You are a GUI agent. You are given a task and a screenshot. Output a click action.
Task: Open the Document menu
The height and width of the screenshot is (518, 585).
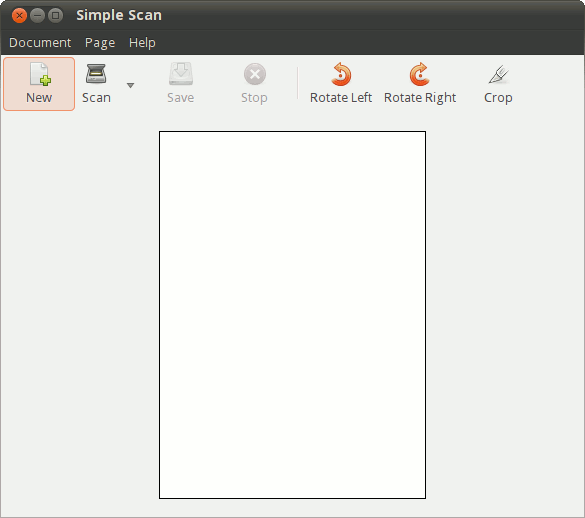(x=40, y=43)
